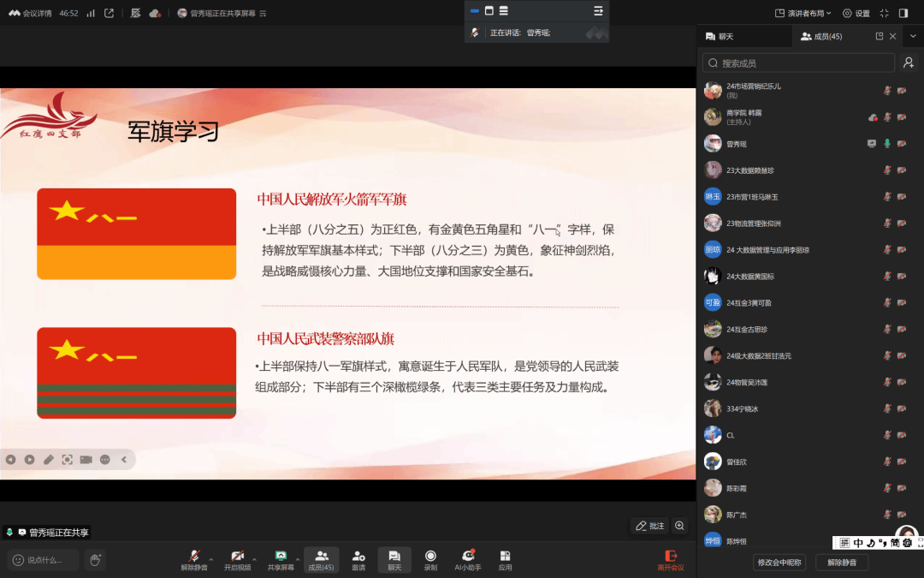Screen dimensions: 924x578
Task: Toggle 解除静音 microphone in bottom toolbar
Action: pyautogui.click(x=193, y=558)
